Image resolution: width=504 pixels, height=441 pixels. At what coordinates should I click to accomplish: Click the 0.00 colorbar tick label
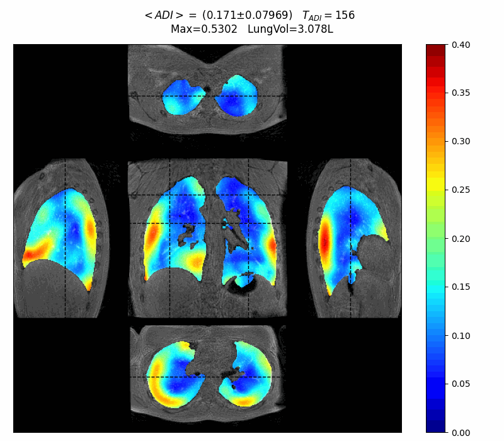[x=461, y=433]
